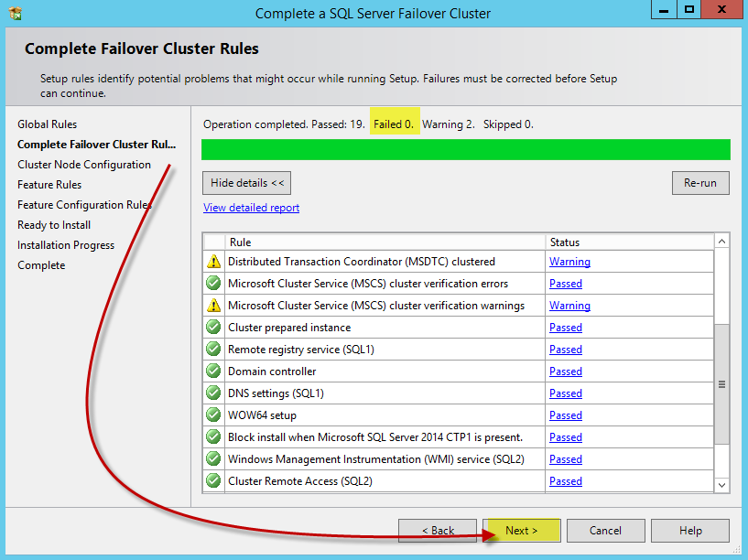Proceed with the Next > button
This screenshot has height=560, width=748.
click(x=522, y=531)
